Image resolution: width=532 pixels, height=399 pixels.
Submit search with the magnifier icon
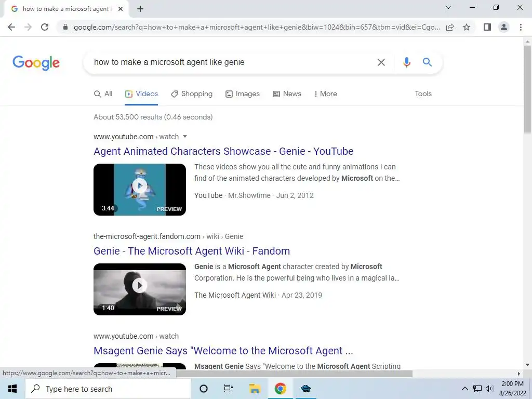tap(427, 62)
